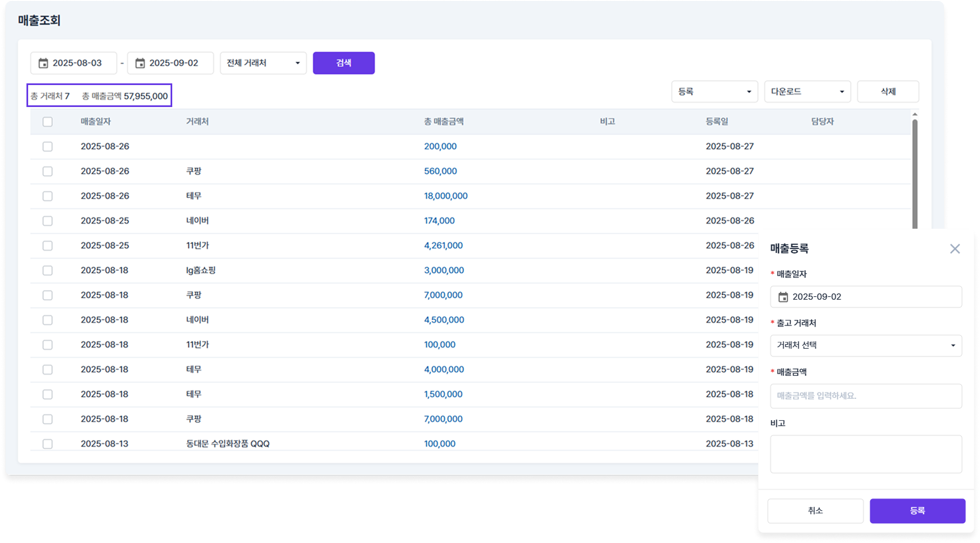
Task: Click the 4,261,000 amount for 11번가
Action: coord(443,246)
